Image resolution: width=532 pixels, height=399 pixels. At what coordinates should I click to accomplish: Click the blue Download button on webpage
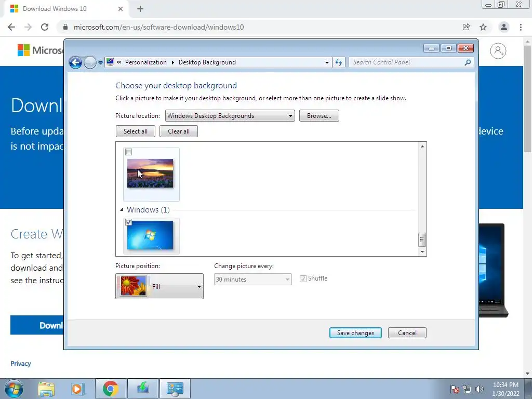tap(37, 325)
